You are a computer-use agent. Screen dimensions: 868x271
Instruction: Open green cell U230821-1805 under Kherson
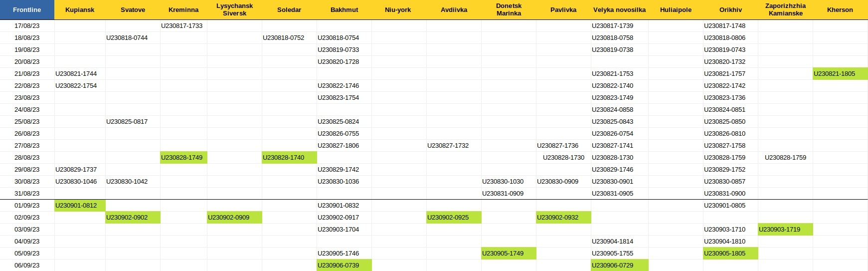[840, 74]
